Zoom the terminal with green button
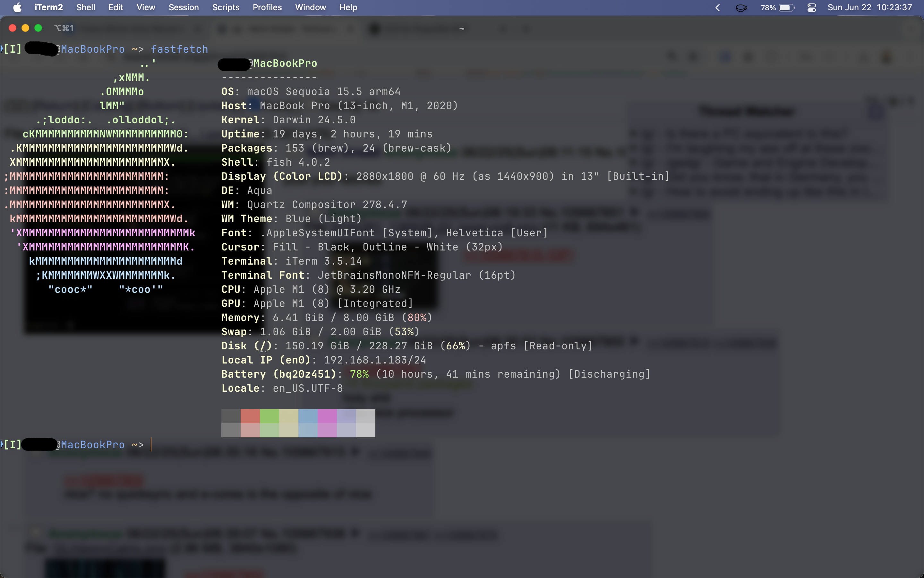The height and width of the screenshot is (578, 924). pyautogui.click(x=38, y=28)
